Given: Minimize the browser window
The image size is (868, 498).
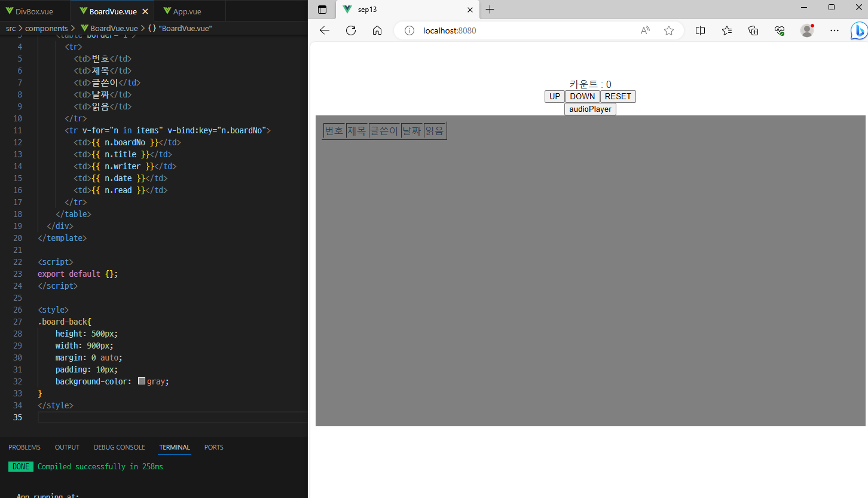Looking at the screenshot, I should tap(804, 7).
